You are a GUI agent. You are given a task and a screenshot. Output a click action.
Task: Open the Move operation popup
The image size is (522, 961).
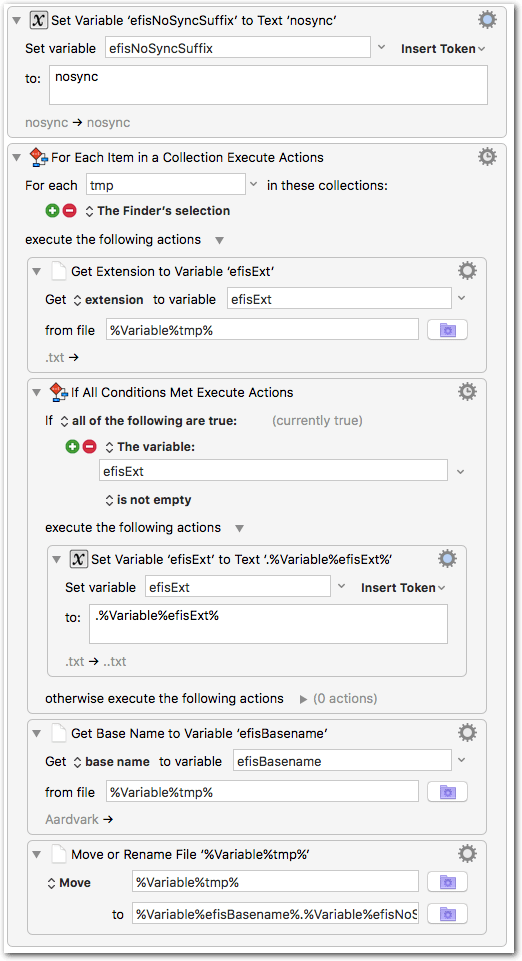tap(69, 883)
